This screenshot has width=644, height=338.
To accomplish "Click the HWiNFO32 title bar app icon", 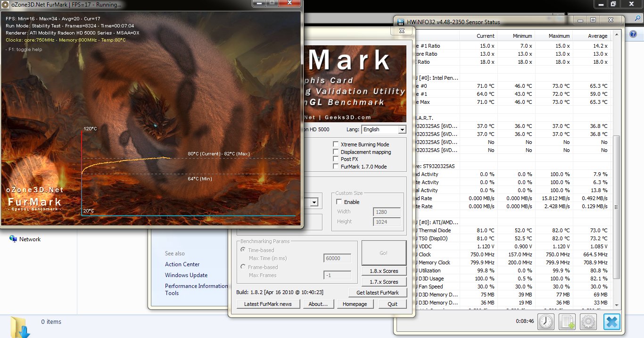I will coord(401,22).
